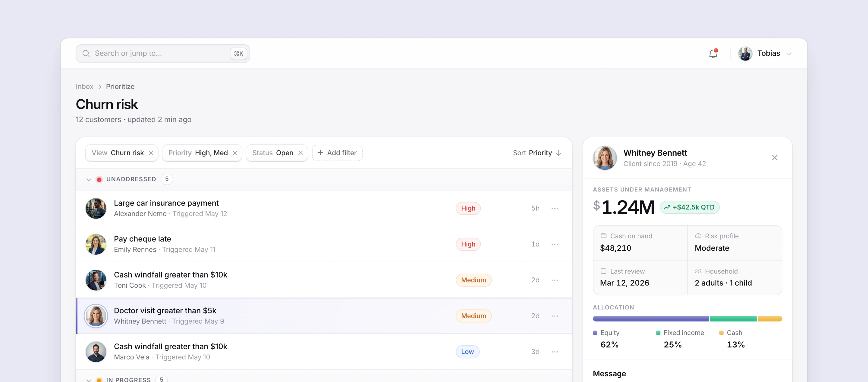Select the Equity allocation bar segment

(651, 319)
